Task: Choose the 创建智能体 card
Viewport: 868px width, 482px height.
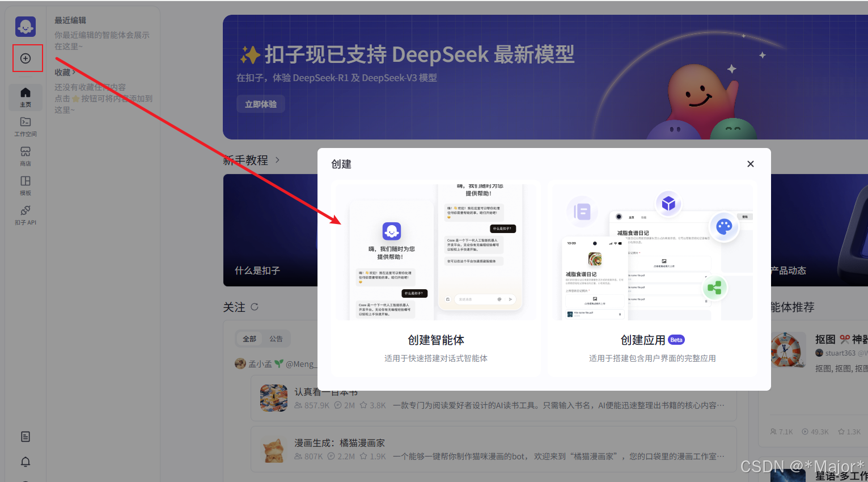Action: [x=436, y=278]
